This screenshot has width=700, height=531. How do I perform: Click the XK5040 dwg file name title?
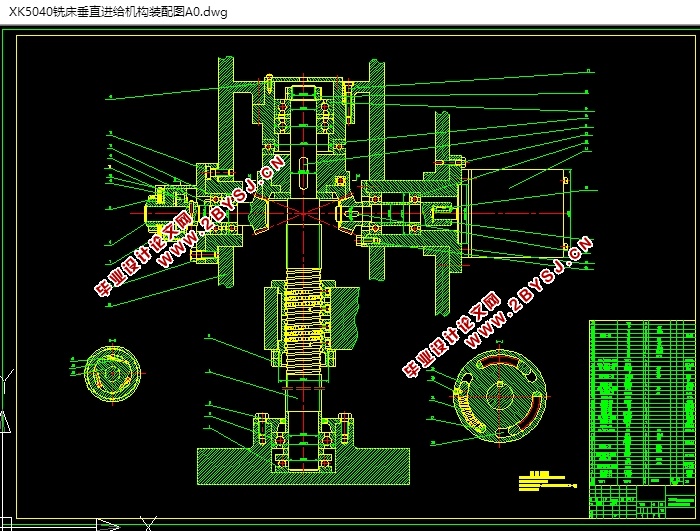(118, 12)
